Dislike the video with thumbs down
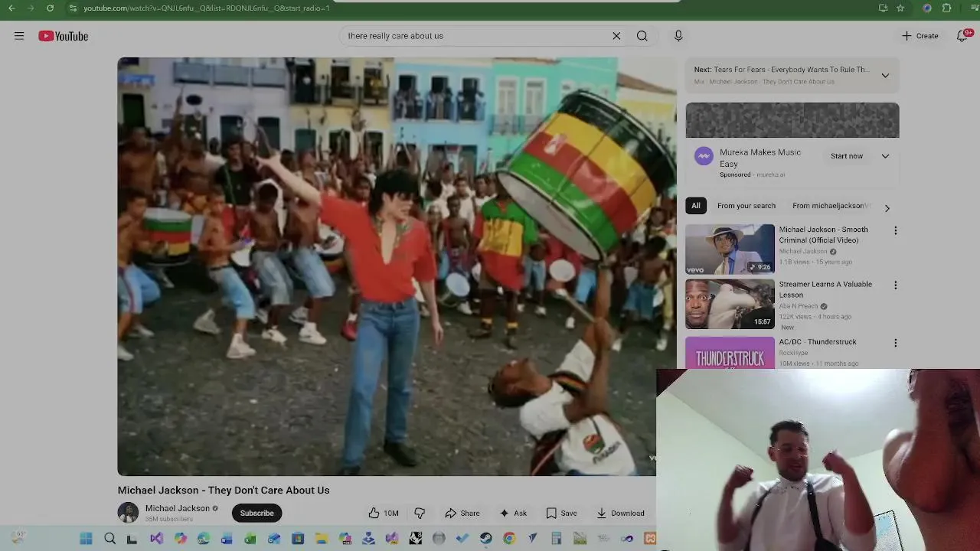Screen dimensions: 980x551 [420, 513]
